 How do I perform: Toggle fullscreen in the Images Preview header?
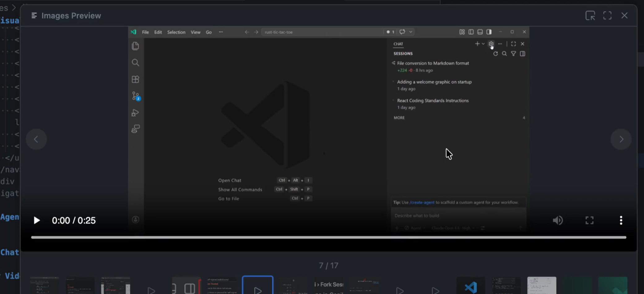607,15
